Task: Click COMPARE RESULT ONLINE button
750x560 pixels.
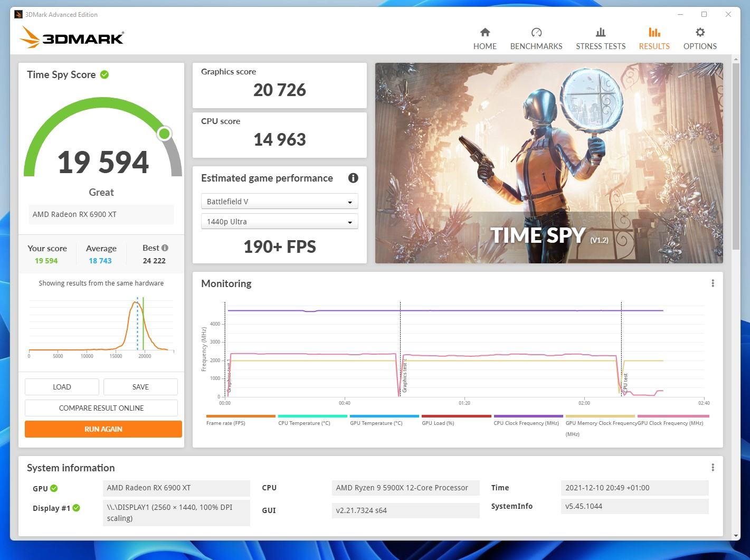Action: 101,408
